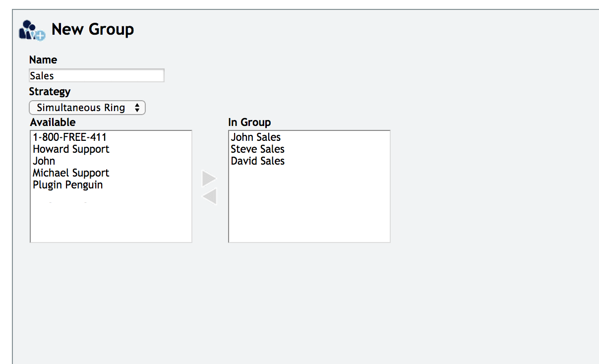Click the Available list label
Viewport: 599px width, 364px height.
pos(53,122)
